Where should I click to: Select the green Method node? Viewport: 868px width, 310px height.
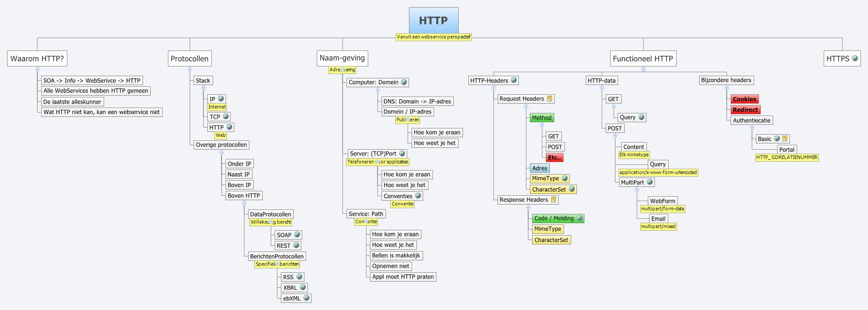click(x=542, y=118)
